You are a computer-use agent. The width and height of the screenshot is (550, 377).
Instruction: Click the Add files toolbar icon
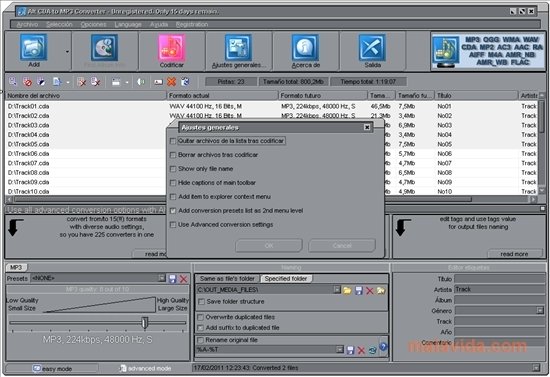point(33,47)
